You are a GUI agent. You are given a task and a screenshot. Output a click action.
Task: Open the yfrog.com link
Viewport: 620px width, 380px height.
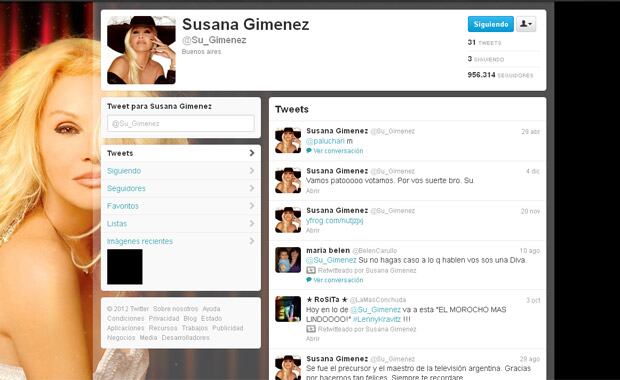(335, 221)
